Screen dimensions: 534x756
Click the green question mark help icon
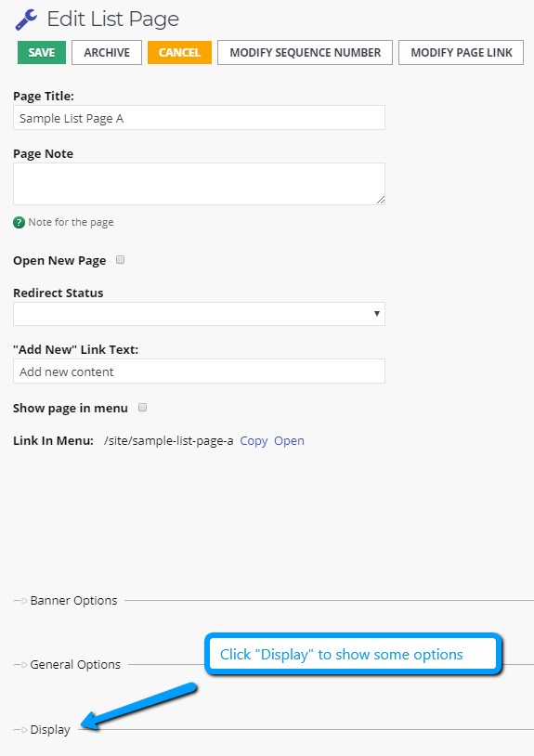pos(19,223)
